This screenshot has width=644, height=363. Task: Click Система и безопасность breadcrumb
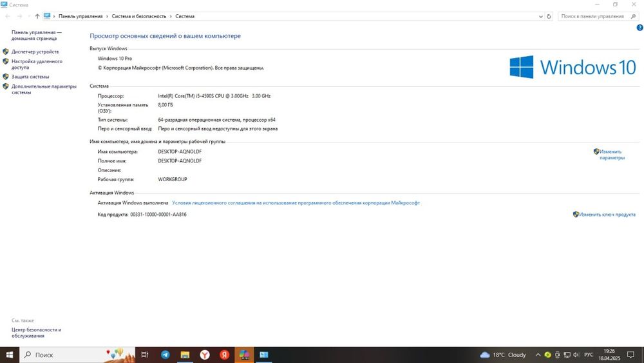click(x=139, y=17)
